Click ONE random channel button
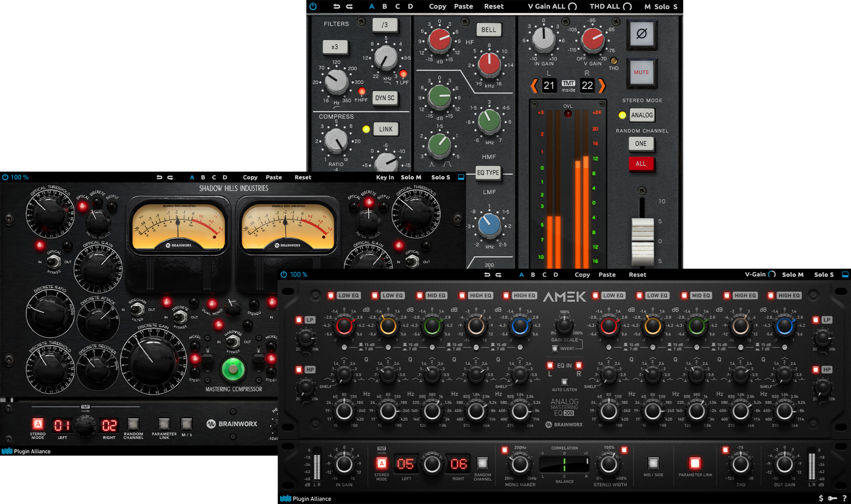 641,144
